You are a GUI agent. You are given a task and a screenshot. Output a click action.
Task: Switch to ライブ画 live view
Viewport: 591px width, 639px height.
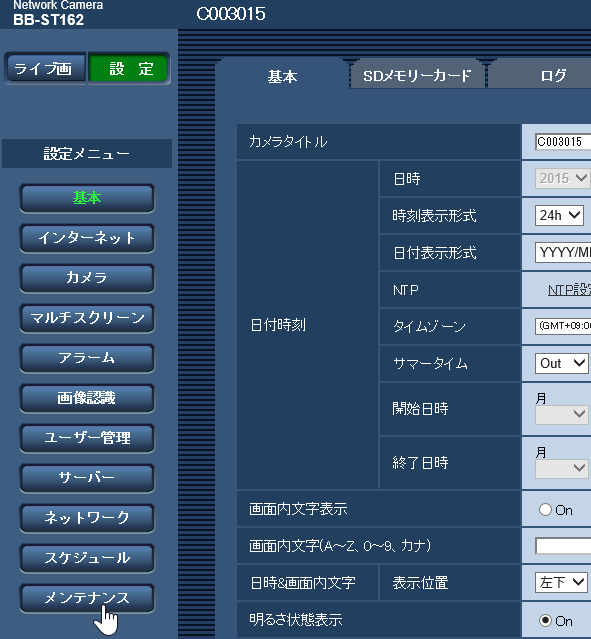(x=45, y=68)
